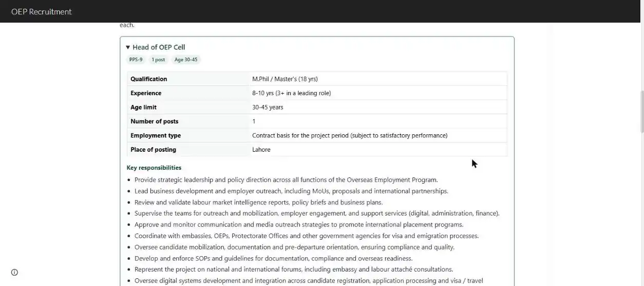The image size is (644, 286).
Task: Click the Coordinate with embassies bullet
Action: point(307,236)
